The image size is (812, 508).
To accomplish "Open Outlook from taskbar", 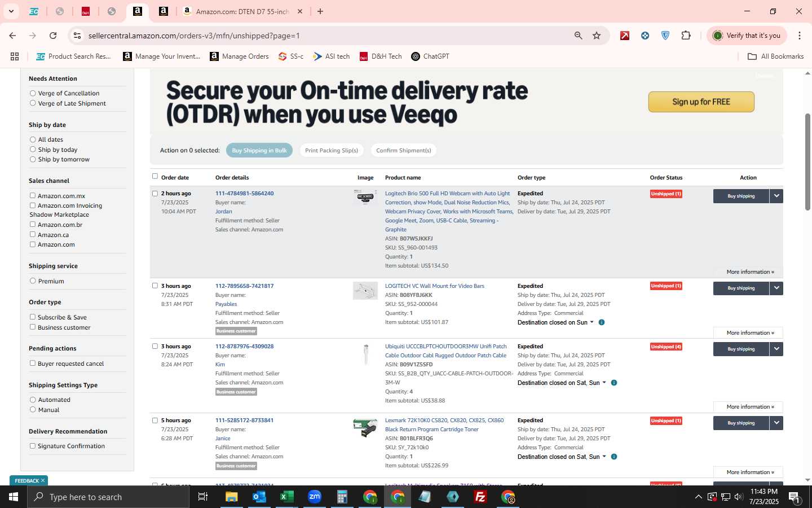I will pos(259,497).
